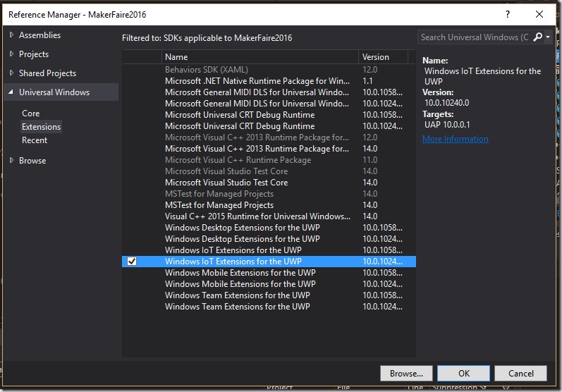The image size is (562, 392).
Task: Select Windows IoT Extensions 10.0.1058 row
Action: pos(269,250)
